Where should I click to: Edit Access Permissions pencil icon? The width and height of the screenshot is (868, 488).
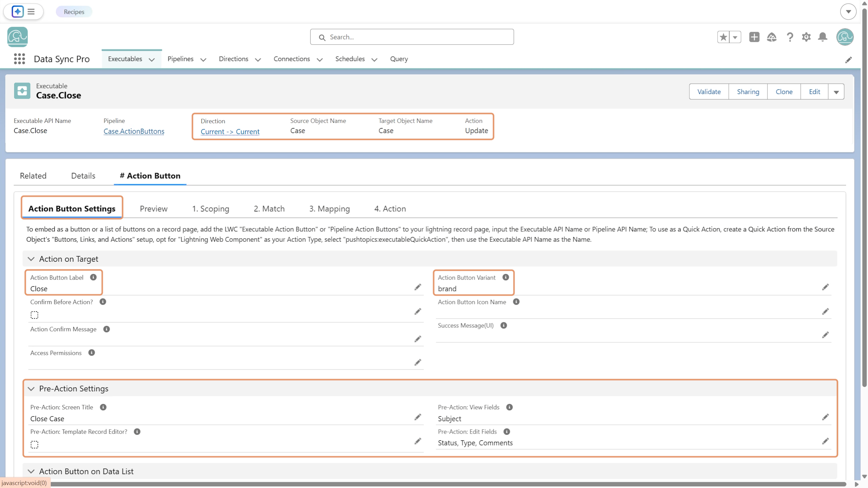(x=418, y=362)
